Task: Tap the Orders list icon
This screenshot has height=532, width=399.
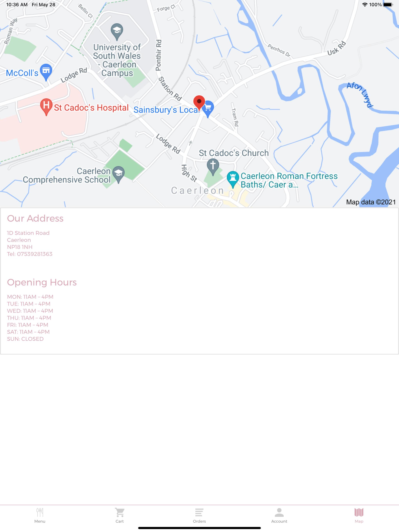Action: [x=199, y=512]
